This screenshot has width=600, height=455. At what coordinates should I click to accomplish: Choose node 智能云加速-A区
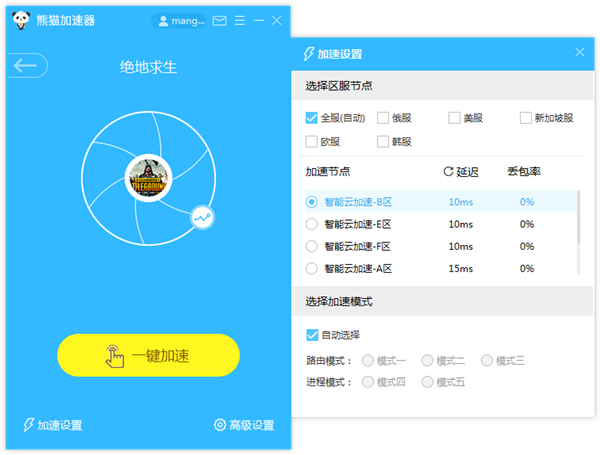[312, 268]
